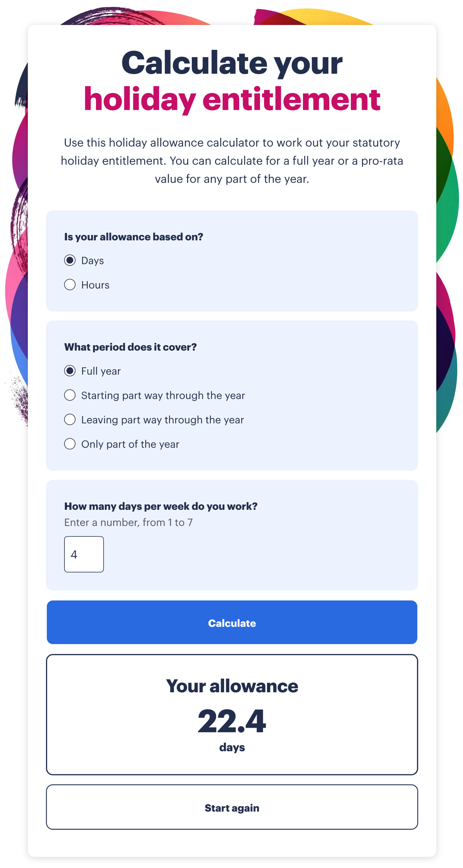Click the "Calculate your" title line
This screenshot has height=868, width=463.
(231, 62)
